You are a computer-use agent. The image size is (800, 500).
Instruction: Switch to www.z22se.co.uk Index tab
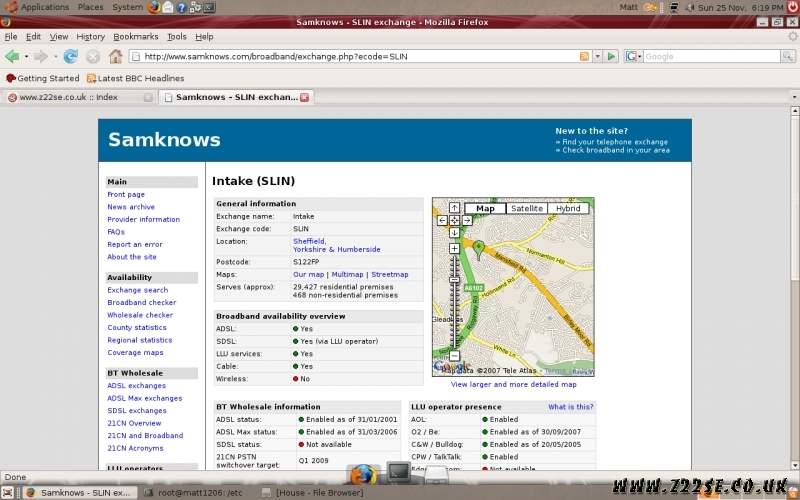pos(80,97)
